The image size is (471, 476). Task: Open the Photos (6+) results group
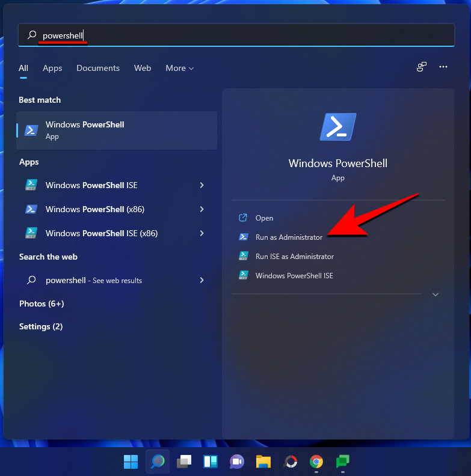pos(42,304)
